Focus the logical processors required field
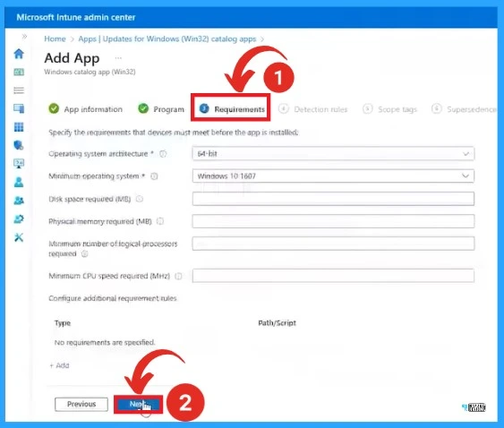504x428 pixels. coord(333,244)
